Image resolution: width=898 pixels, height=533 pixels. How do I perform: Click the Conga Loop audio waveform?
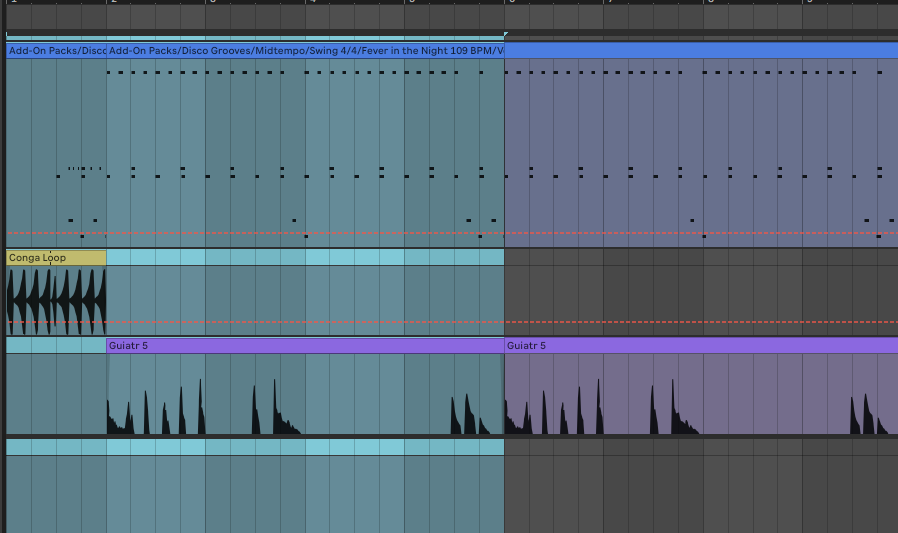click(x=55, y=300)
